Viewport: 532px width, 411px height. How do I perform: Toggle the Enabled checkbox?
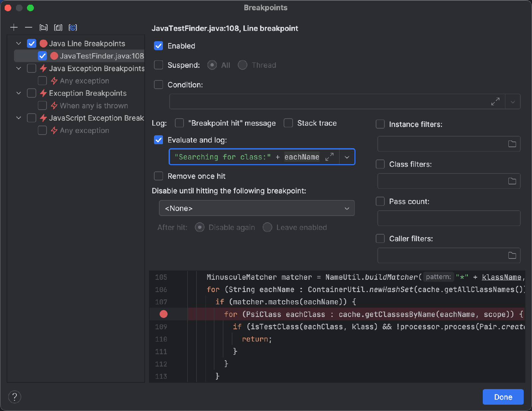pyautogui.click(x=159, y=46)
